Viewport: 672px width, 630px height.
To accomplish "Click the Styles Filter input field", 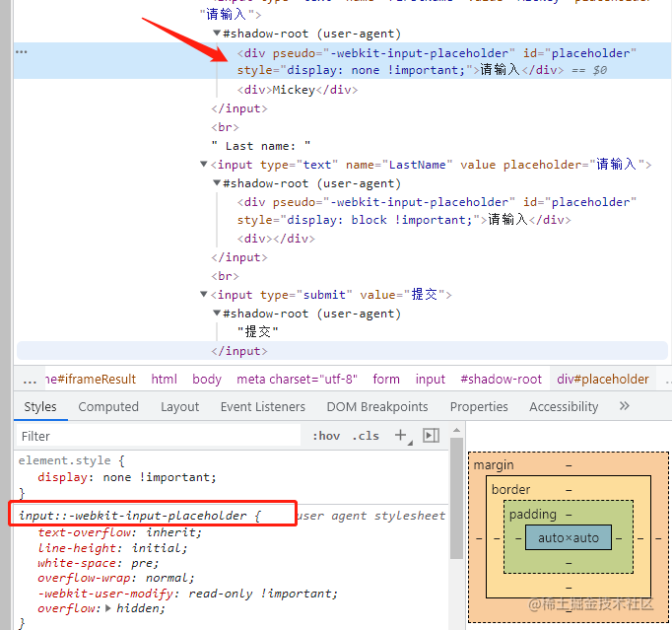I will pos(159,436).
